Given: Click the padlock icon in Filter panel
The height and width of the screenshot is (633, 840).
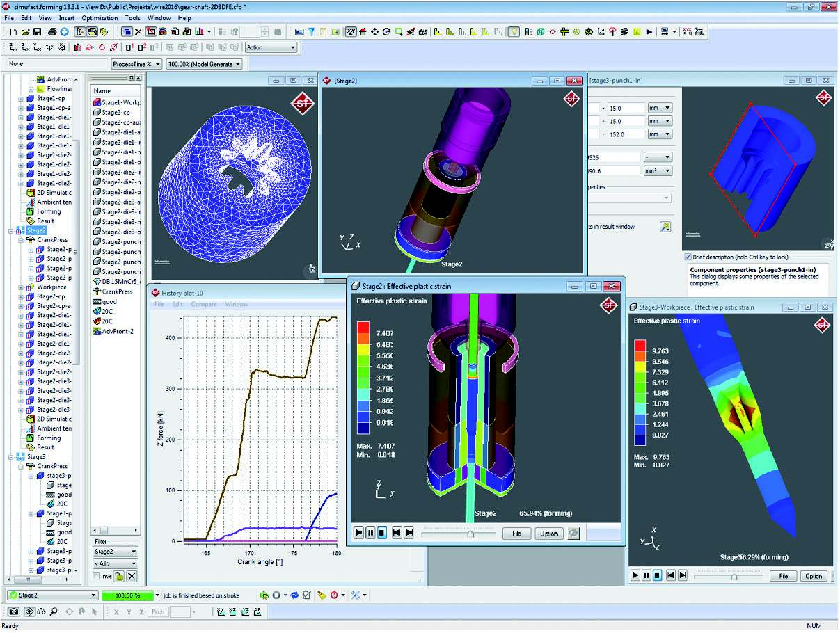Looking at the screenshot, I should pyautogui.click(x=119, y=576).
